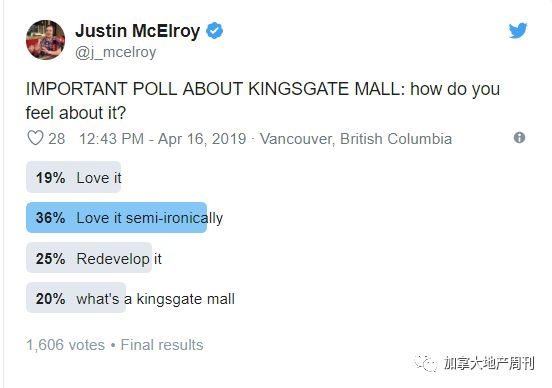This screenshot has width=552, height=388.
Task: Click the Chinese watermark text
Action: 489,363
